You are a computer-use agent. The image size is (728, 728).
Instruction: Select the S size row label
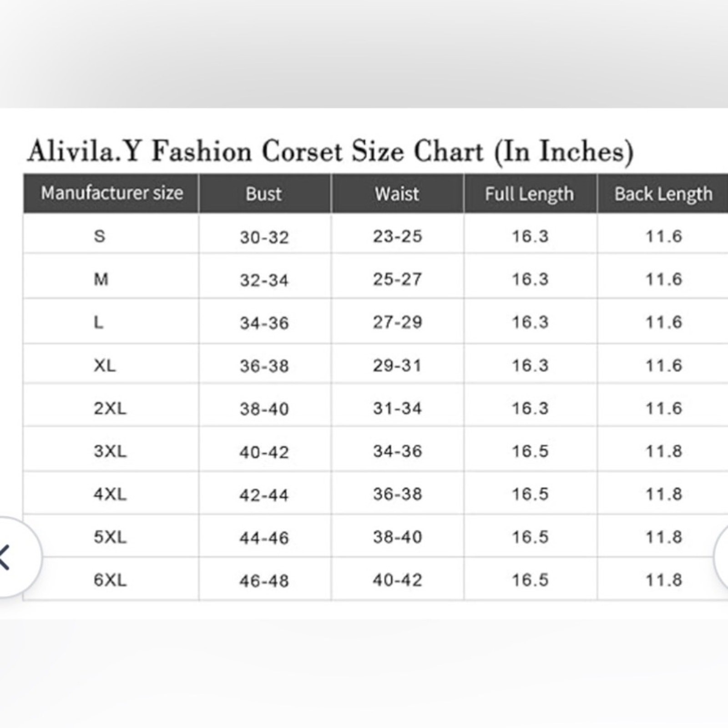100,236
